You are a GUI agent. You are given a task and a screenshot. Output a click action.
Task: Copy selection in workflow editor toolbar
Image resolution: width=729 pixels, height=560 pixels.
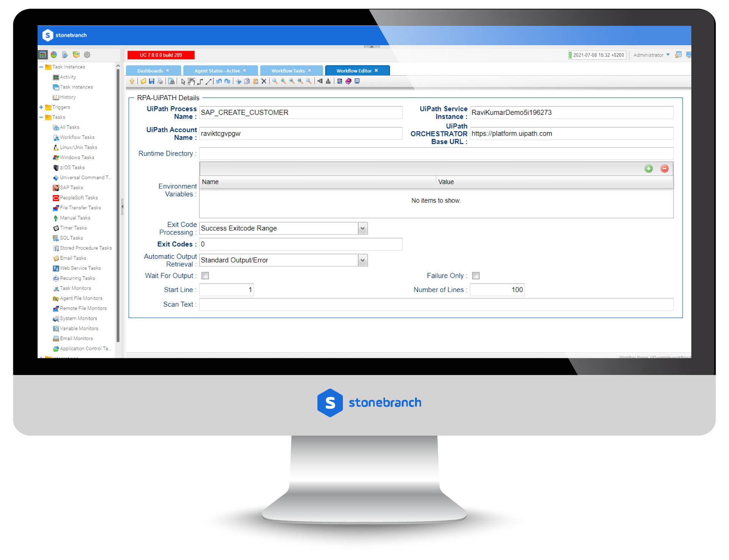coord(247,81)
